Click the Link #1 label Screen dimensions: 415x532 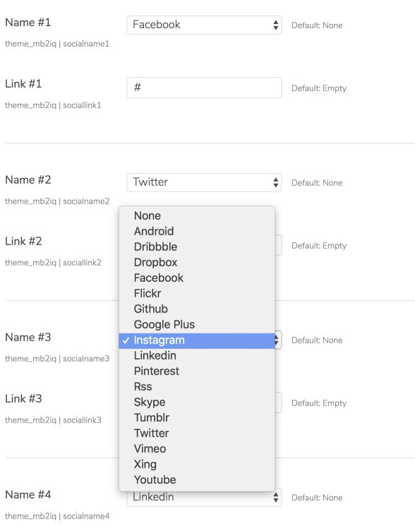click(23, 84)
